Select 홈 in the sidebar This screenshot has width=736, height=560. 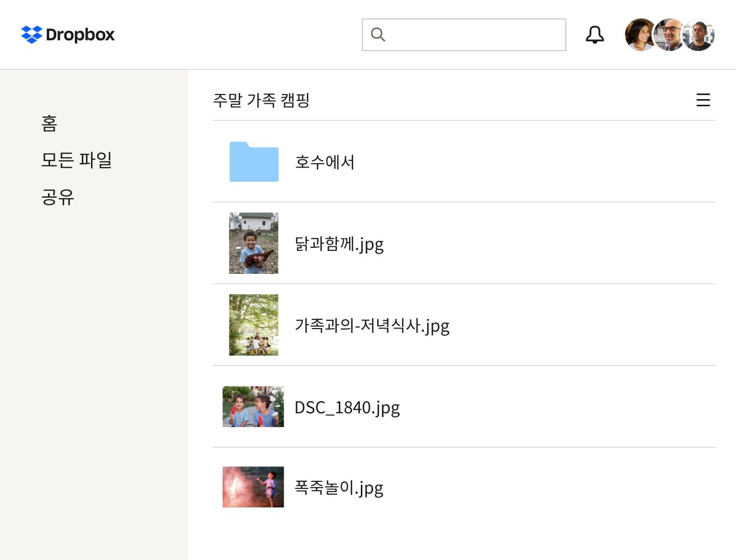(49, 124)
